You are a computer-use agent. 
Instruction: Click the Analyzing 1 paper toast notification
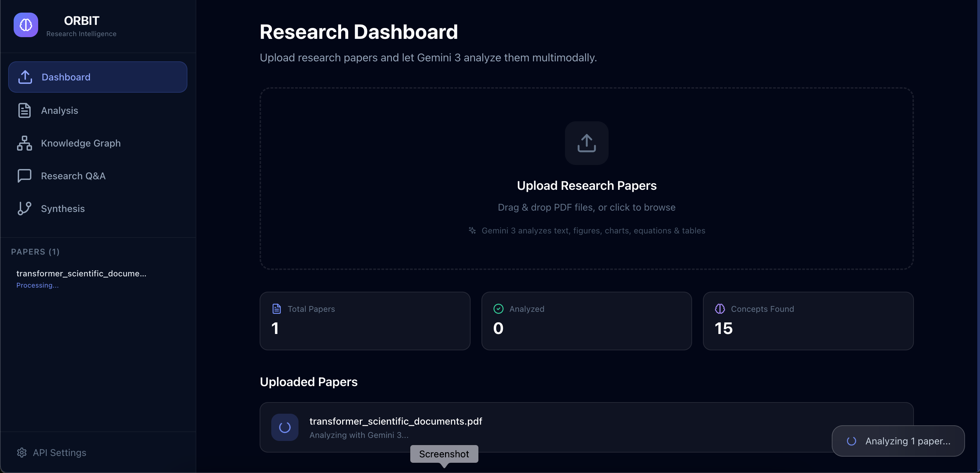click(x=898, y=441)
